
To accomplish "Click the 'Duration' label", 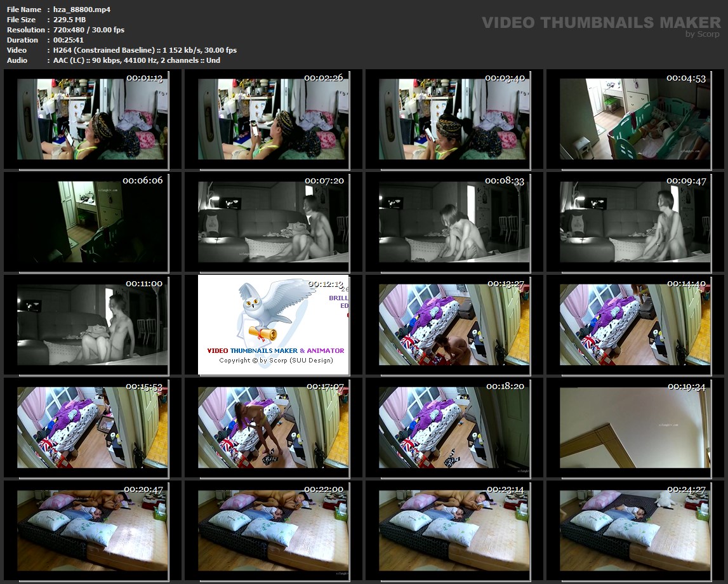I will 22,40.
